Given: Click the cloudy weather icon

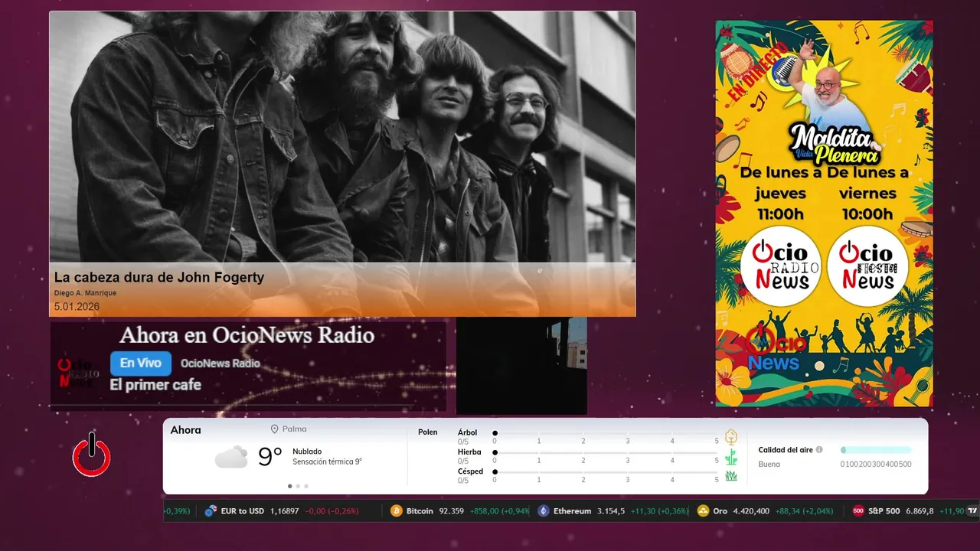Looking at the screenshot, I should click(x=231, y=457).
